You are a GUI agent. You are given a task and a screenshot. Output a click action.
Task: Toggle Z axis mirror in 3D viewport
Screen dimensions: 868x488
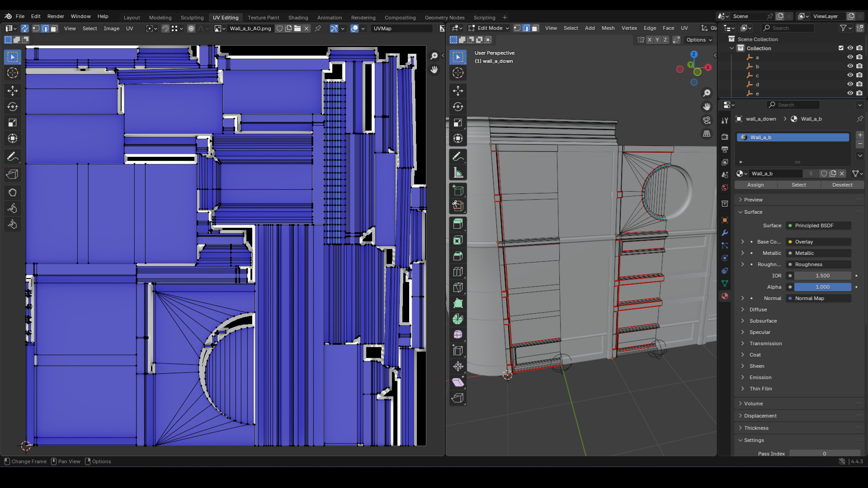(665, 40)
